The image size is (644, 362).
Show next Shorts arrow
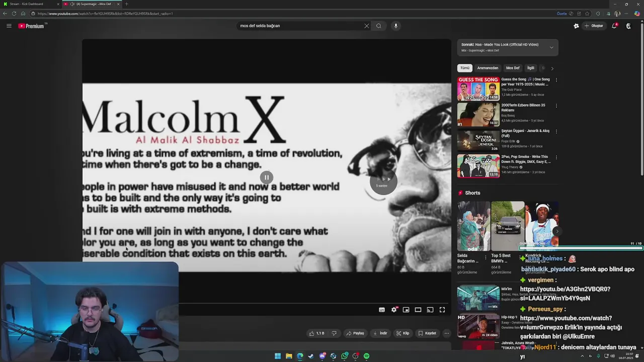(556, 231)
